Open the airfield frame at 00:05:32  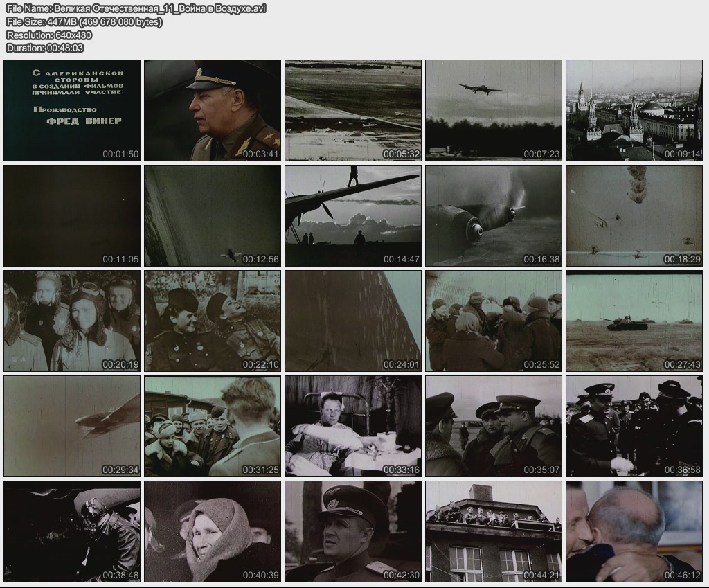tap(353, 110)
